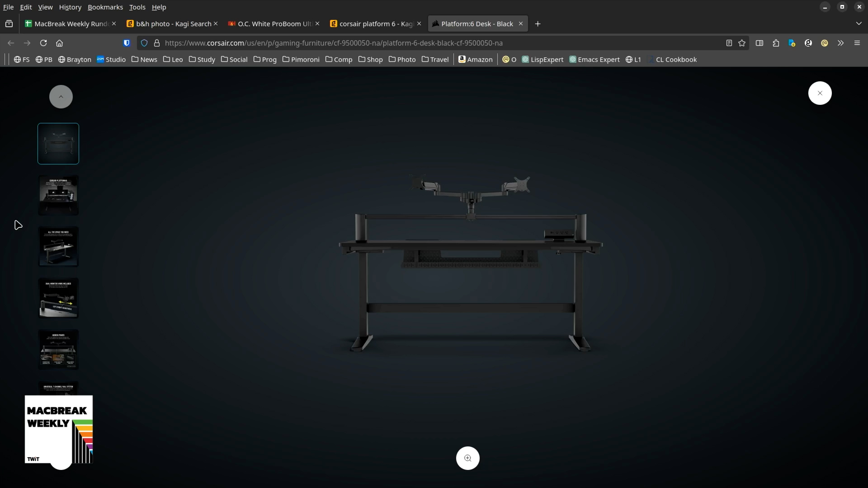This screenshot has height=488, width=868.
Task: Switch to the MacBreak Weekly Rundown tab
Action: (68, 23)
